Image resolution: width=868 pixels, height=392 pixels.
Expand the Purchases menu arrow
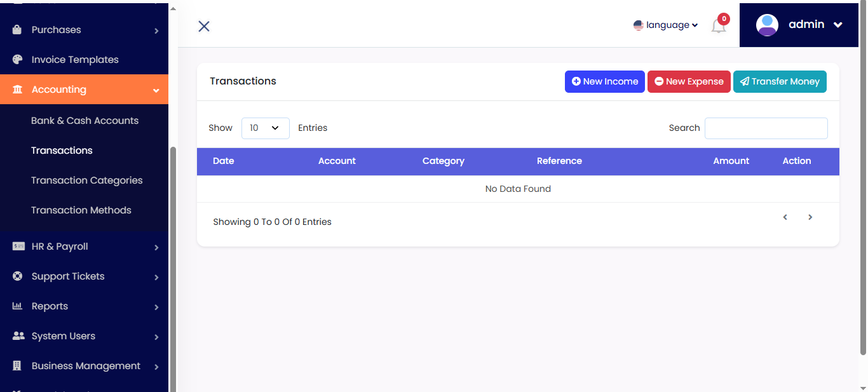(x=156, y=30)
